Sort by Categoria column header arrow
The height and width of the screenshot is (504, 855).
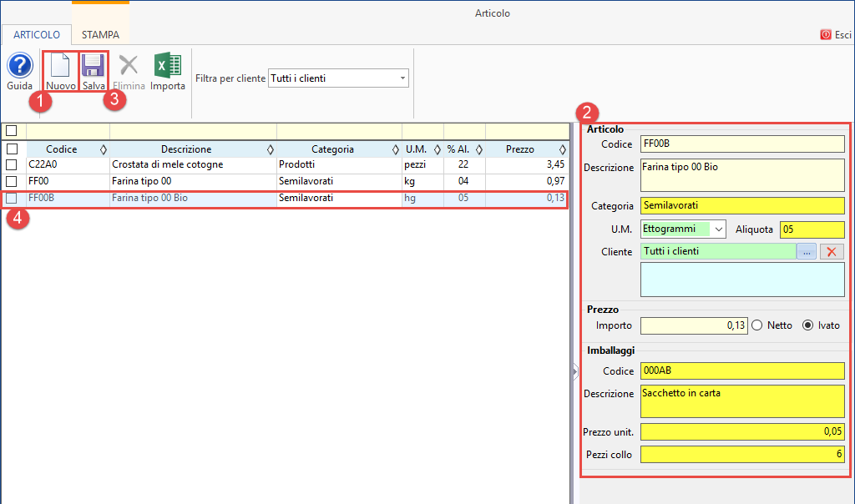click(x=396, y=149)
